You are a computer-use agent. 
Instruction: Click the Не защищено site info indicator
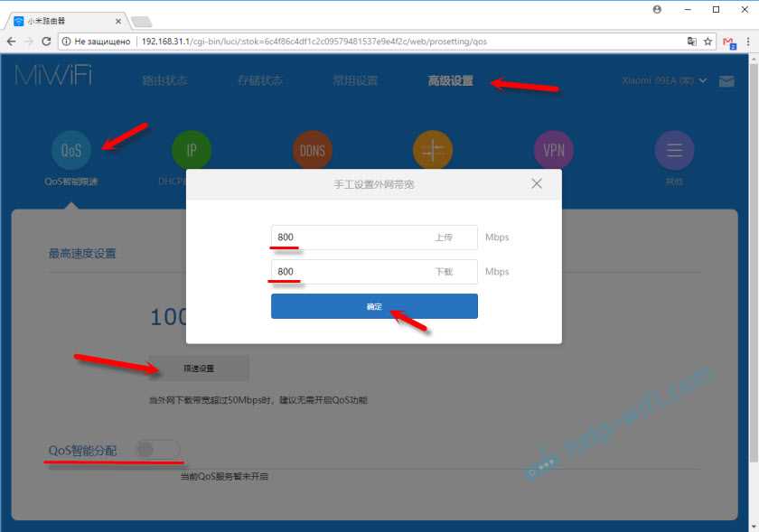pos(97,42)
